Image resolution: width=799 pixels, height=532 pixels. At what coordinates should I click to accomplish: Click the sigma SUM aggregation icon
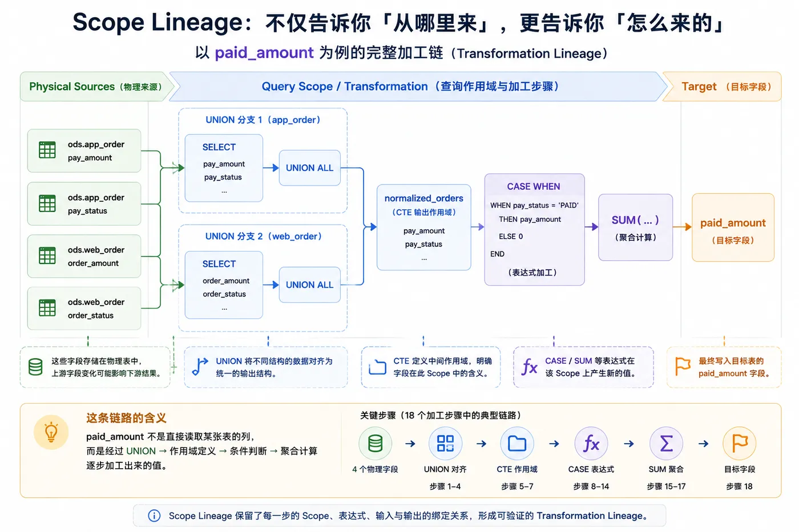coord(666,444)
